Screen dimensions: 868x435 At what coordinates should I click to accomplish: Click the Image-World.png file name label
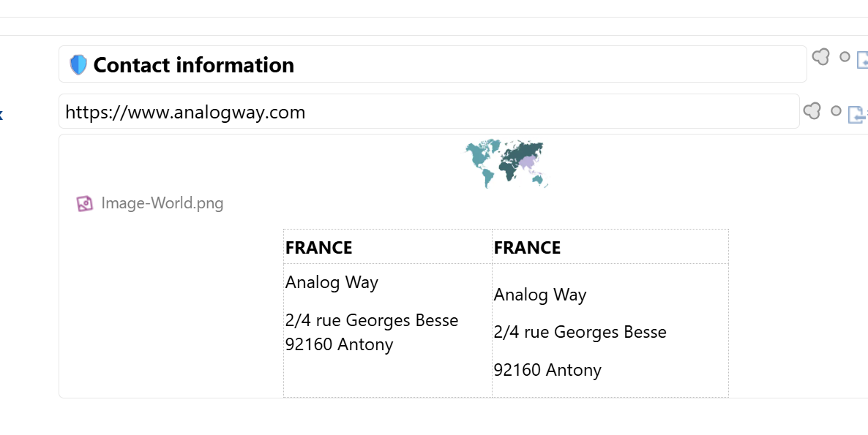click(162, 203)
